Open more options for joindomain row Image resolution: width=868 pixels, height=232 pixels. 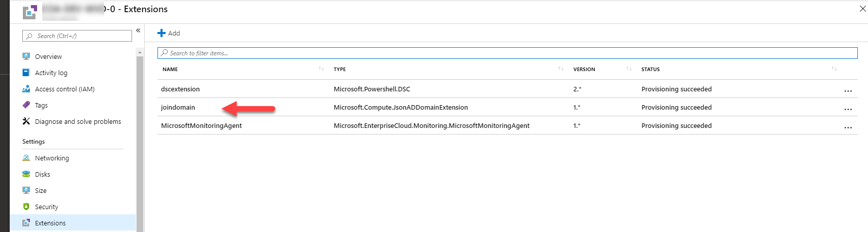tap(848, 109)
